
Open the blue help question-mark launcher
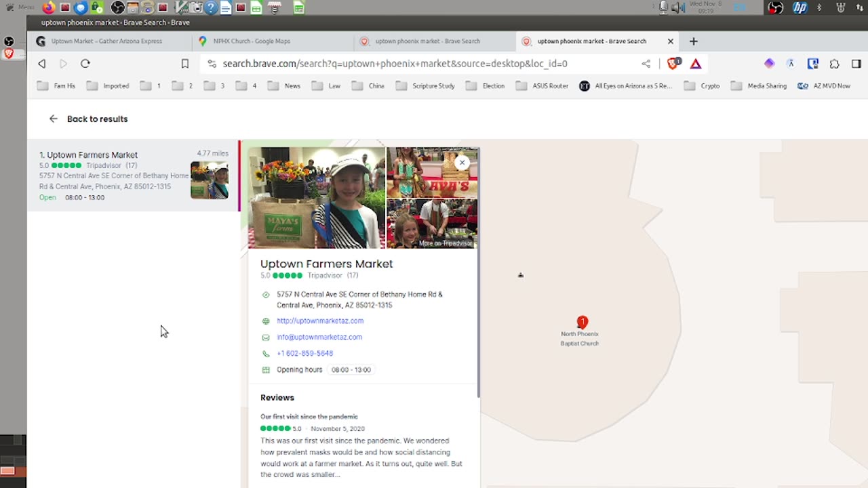211,8
